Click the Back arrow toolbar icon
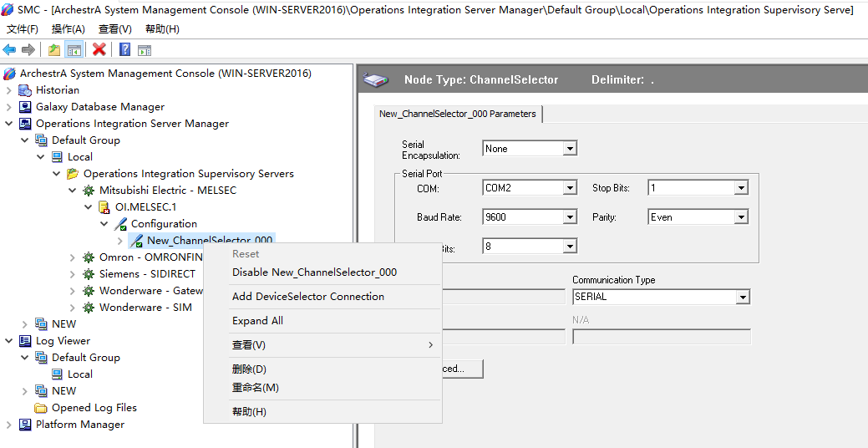Screen dimensions: 868x448 click(x=10, y=50)
